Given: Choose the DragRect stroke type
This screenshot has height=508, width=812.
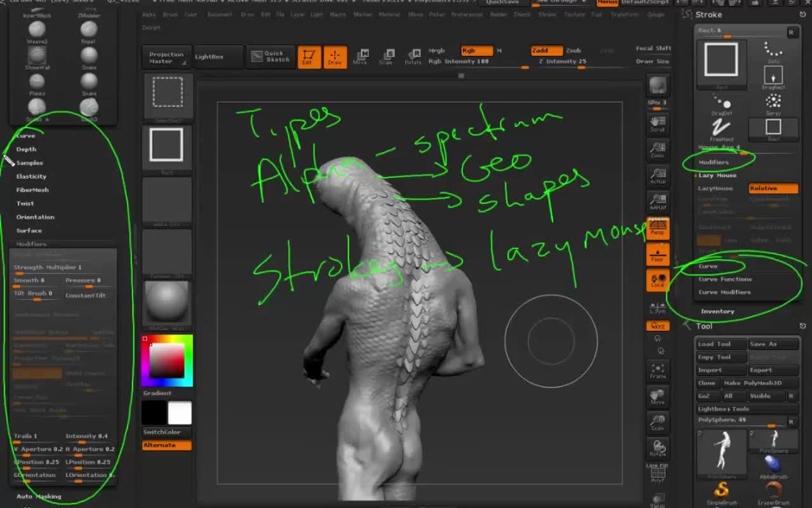Looking at the screenshot, I should click(773, 77).
